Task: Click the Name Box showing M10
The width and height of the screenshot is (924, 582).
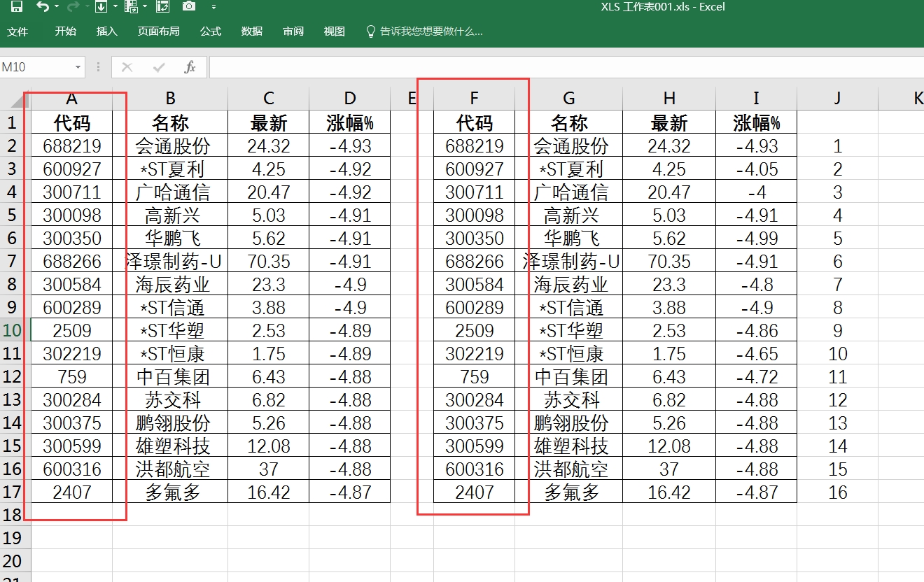Action: [36, 67]
